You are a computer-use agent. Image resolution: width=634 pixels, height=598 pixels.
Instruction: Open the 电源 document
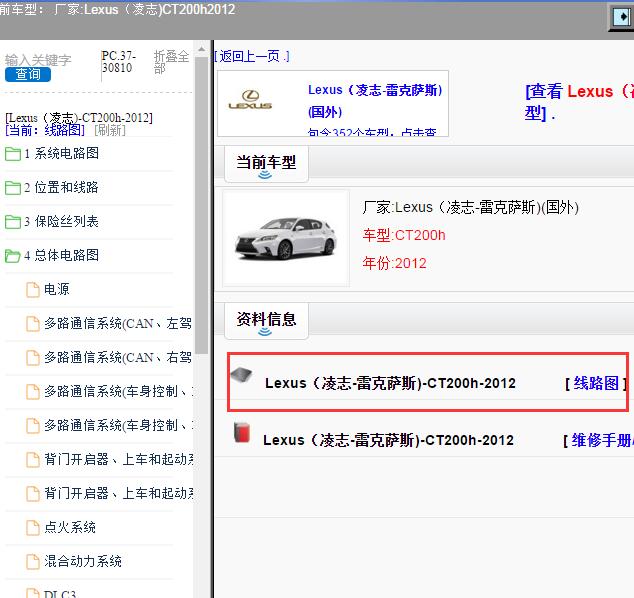[57, 289]
